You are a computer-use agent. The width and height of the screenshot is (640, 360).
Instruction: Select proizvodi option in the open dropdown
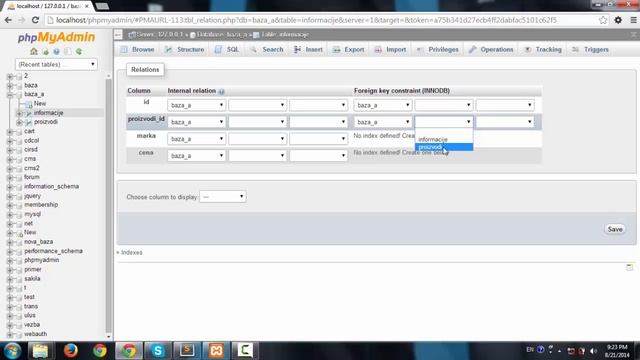coord(444,147)
